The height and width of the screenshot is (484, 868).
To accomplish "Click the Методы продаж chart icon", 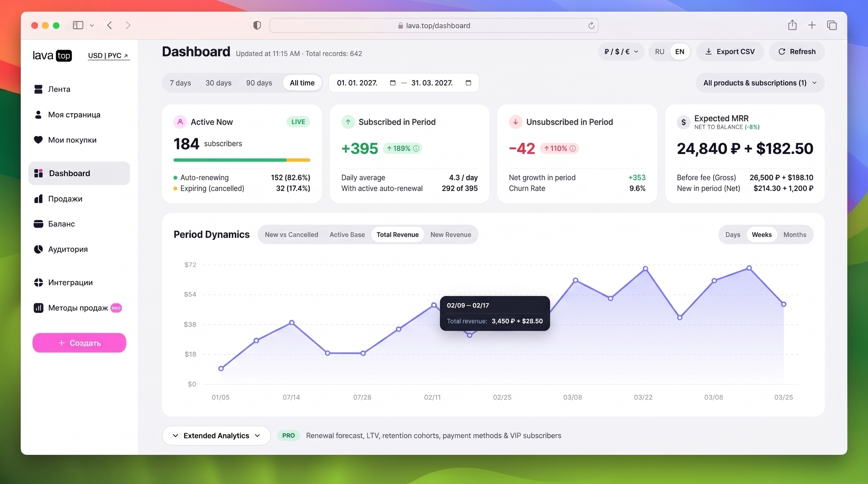I will (x=38, y=308).
